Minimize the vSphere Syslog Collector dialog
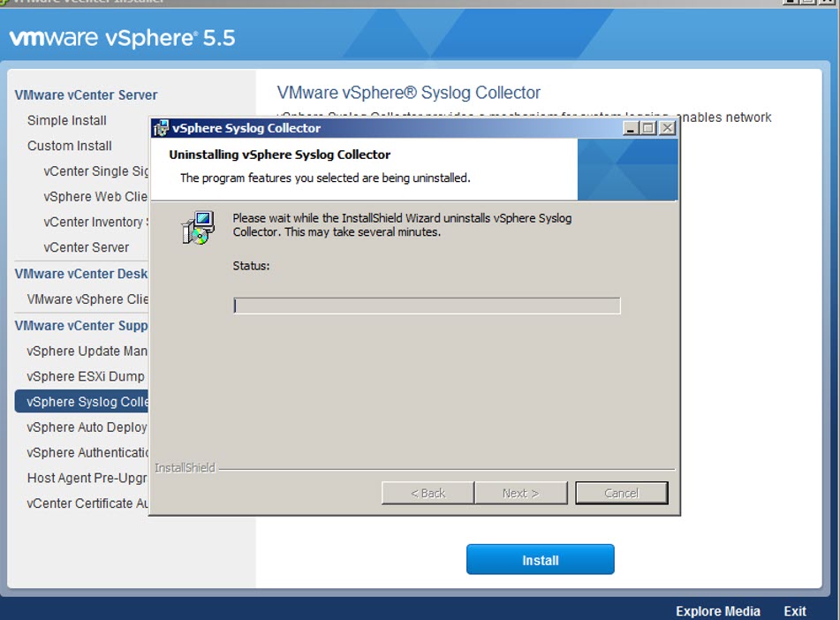840x620 pixels. [x=631, y=128]
